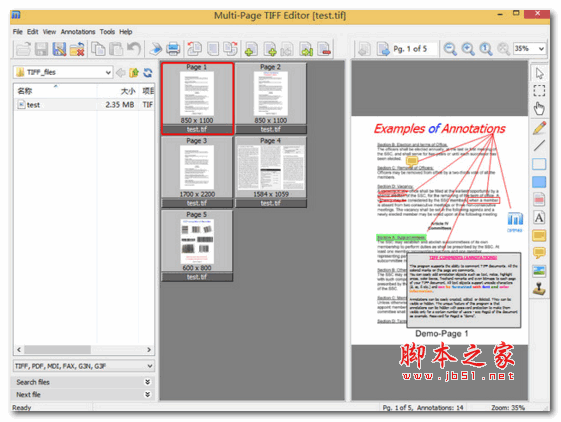Select the highlighter annotation tool
This screenshot has width=561, height=422.
(539, 199)
